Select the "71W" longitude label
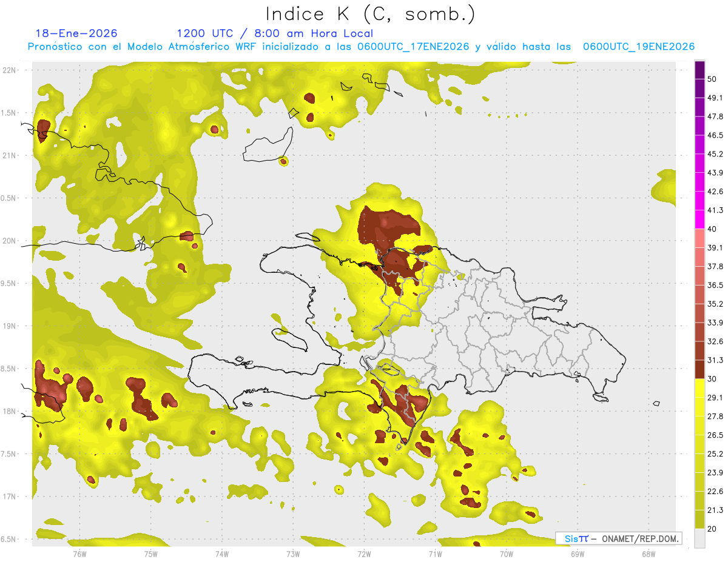The height and width of the screenshot is (562, 728). (435, 554)
